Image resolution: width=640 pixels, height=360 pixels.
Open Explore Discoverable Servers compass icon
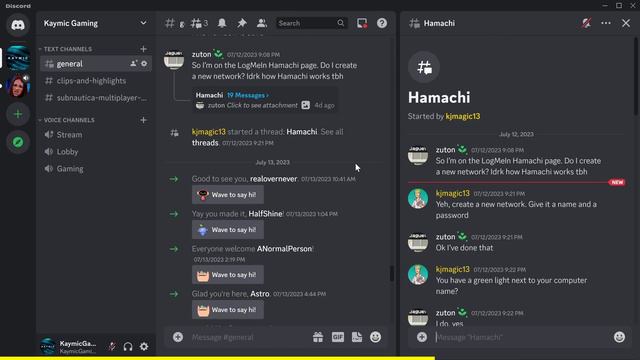pos(18,142)
